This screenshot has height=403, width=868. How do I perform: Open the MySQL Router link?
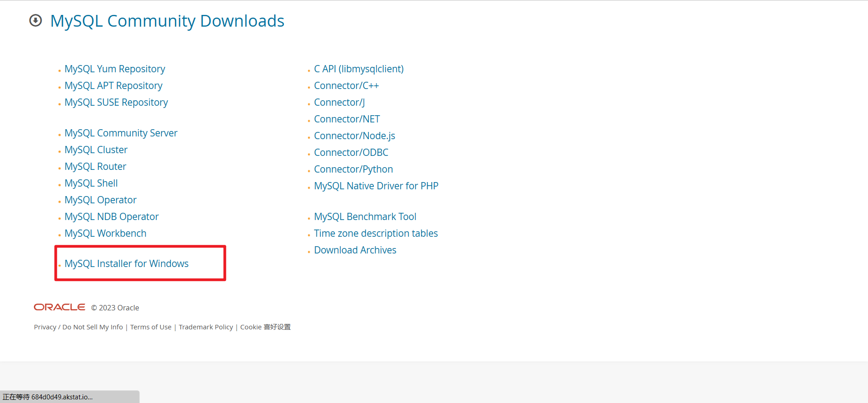click(x=95, y=167)
